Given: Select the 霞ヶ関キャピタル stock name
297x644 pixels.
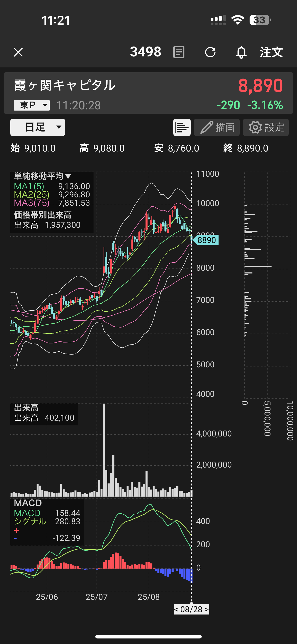Looking at the screenshot, I should tap(65, 85).
